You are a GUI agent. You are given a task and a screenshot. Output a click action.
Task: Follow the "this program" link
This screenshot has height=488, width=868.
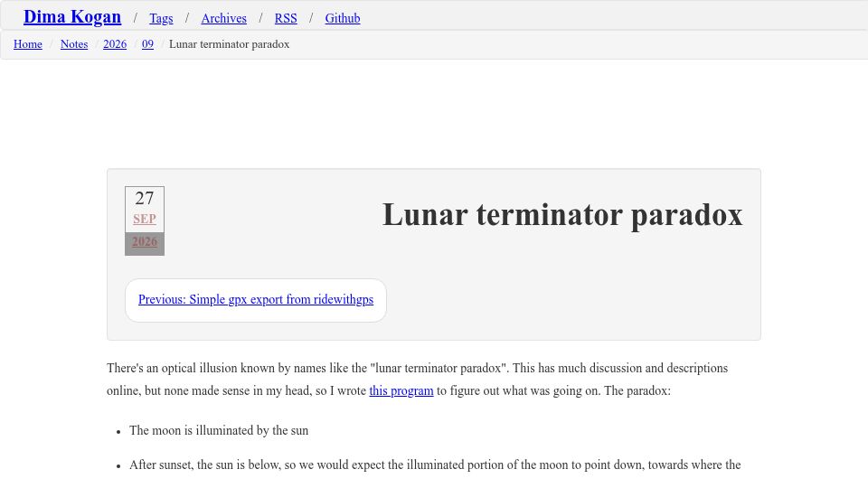401,390
